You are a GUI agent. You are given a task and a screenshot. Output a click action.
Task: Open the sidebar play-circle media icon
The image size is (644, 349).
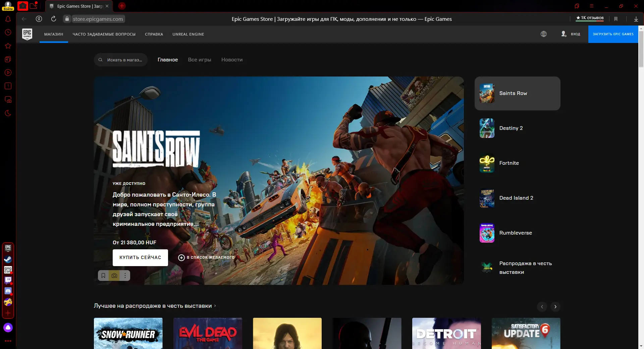(8, 72)
